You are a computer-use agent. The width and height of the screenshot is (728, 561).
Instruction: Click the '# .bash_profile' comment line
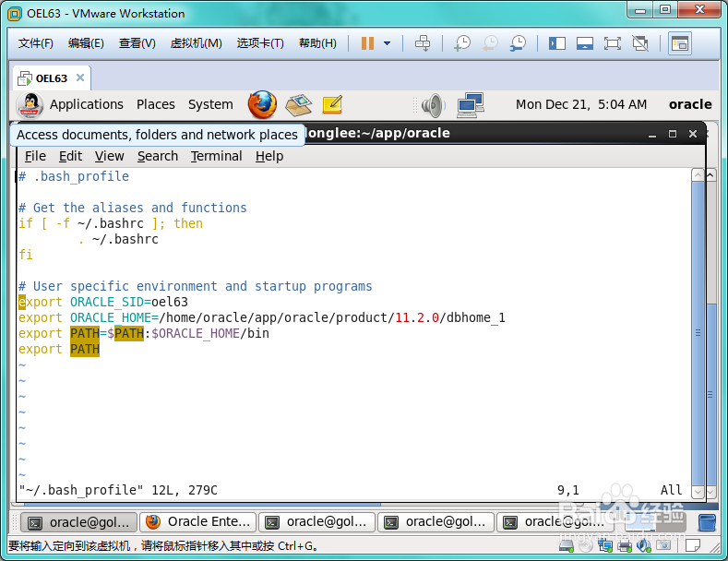pos(74,176)
